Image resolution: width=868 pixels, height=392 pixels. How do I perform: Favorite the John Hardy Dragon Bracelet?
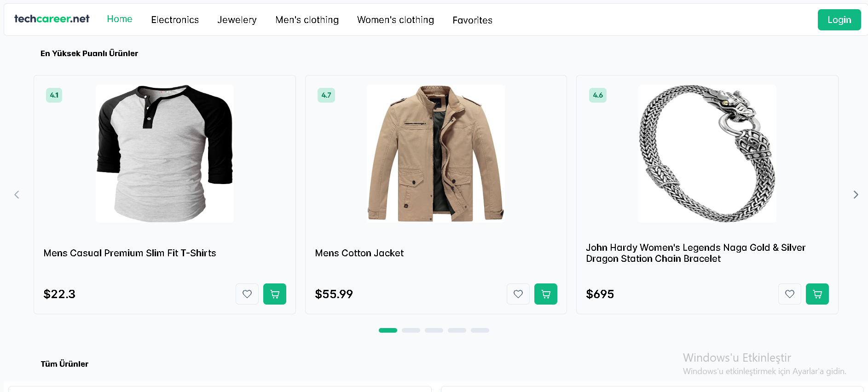[x=790, y=294]
